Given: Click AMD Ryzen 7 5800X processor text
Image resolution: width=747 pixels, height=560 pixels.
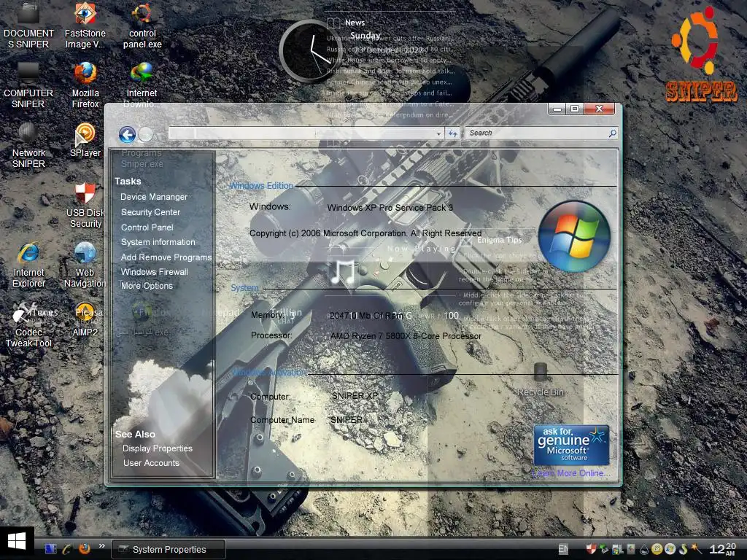Looking at the screenshot, I should click(x=406, y=335).
